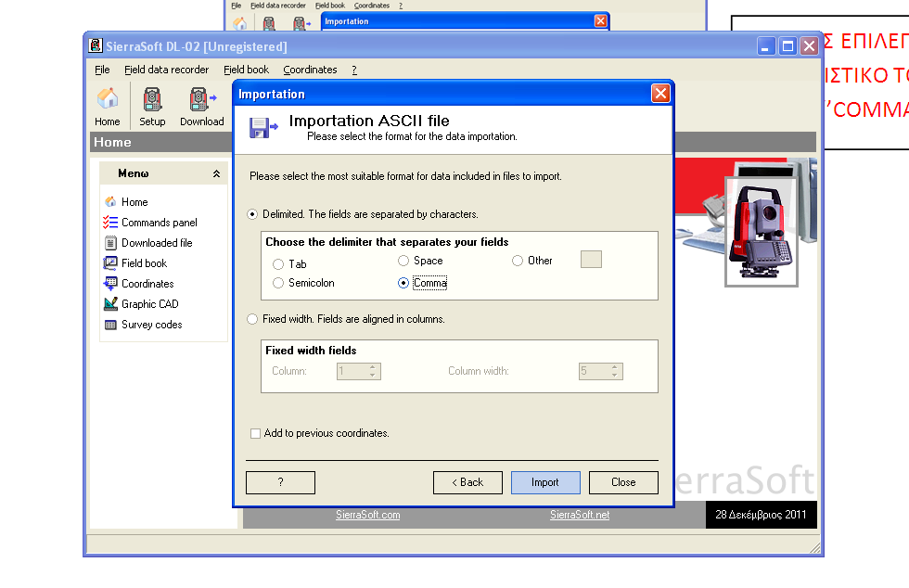Choose the Comma delimiter
Image resolution: width=909 pixels, height=588 pixels.
403,283
